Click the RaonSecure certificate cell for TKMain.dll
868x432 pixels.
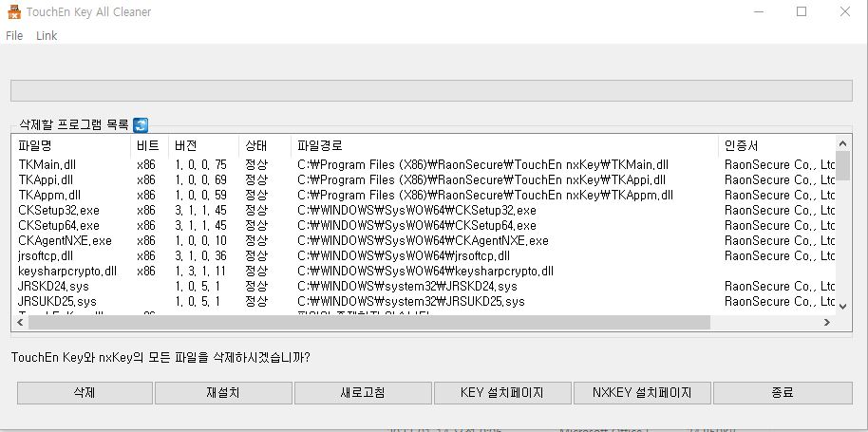tap(780, 165)
